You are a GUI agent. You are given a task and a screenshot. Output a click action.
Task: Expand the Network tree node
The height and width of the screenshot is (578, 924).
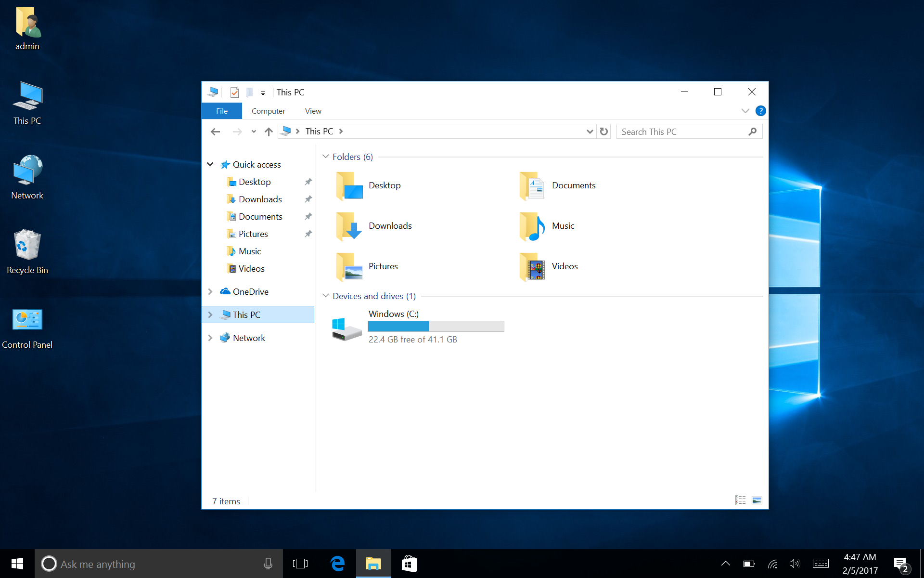tap(210, 338)
